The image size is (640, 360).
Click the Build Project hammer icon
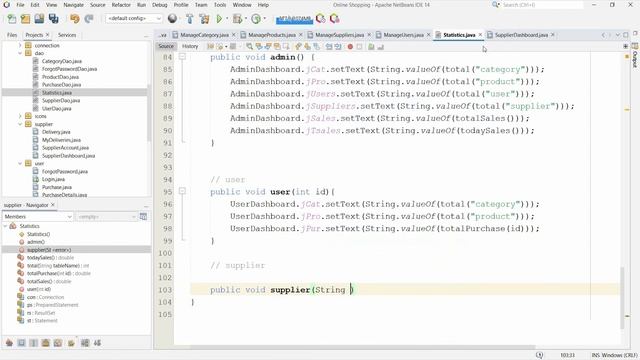pos(190,19)
